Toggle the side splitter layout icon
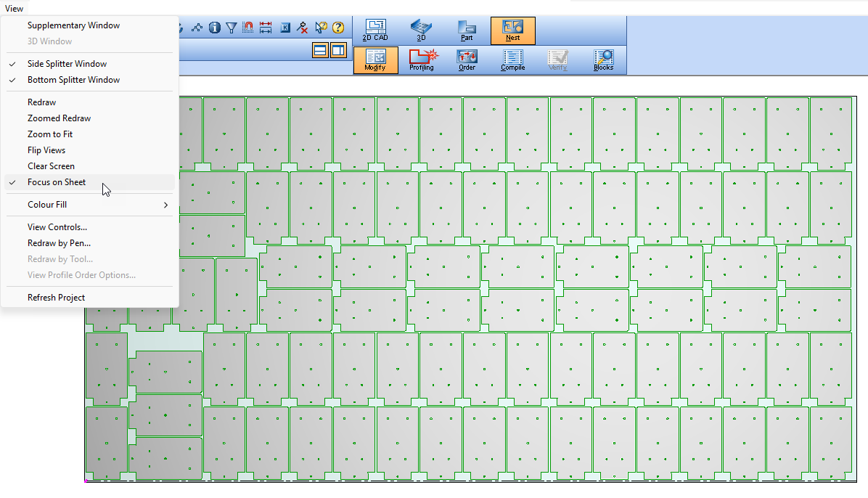The image size is (868, 498). 337,50
